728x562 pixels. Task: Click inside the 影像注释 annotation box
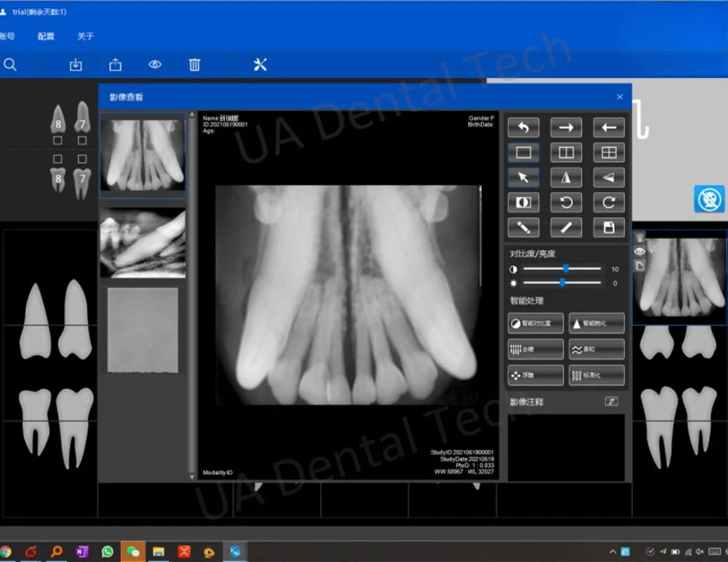(566, 447)
